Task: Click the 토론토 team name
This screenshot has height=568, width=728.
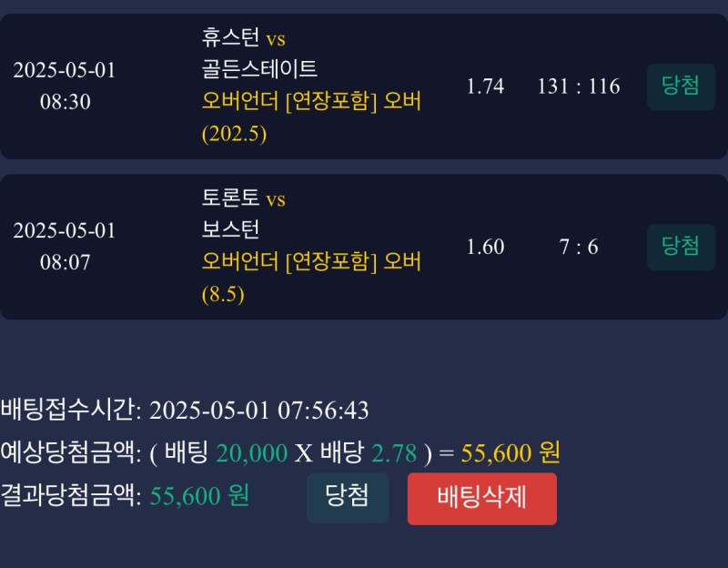Action: click(231, 198)
